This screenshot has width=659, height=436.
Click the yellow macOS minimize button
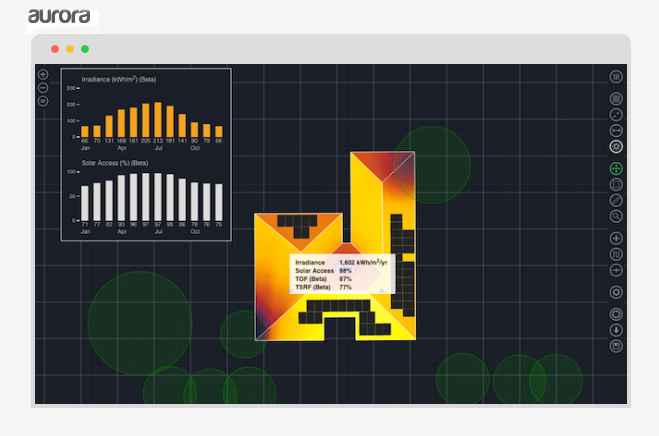coord(70,49)
